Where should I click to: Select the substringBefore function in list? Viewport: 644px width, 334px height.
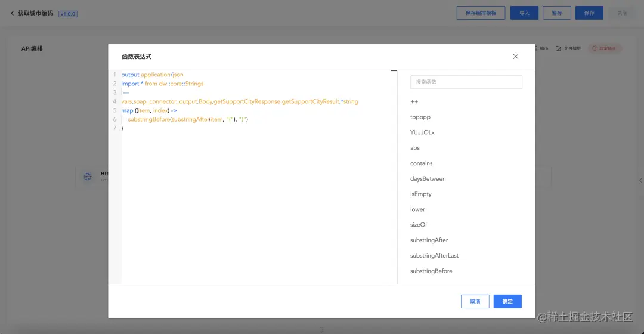[431, 271]
